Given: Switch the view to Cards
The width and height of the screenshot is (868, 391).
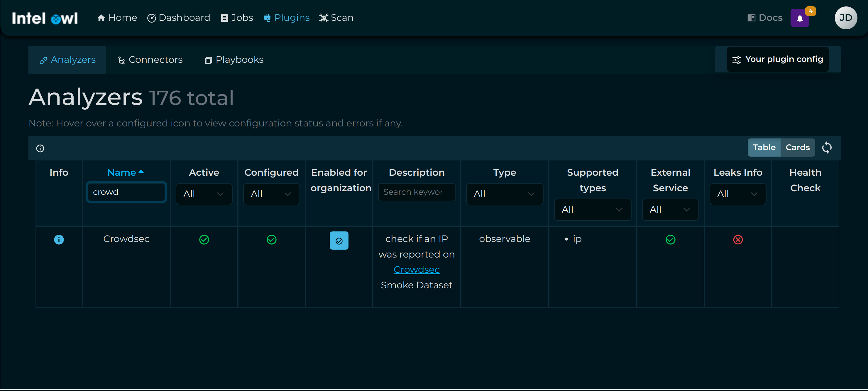Looking at the screenshot, I should pos(798,147).
